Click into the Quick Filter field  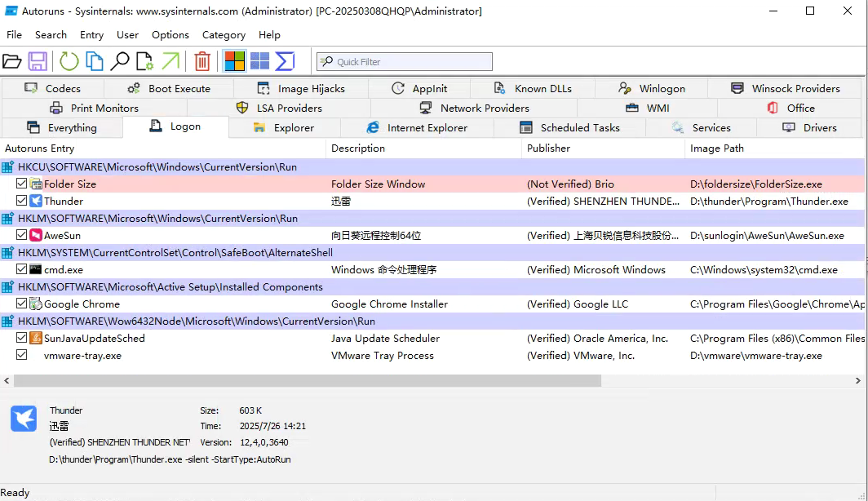pos(404,61)
